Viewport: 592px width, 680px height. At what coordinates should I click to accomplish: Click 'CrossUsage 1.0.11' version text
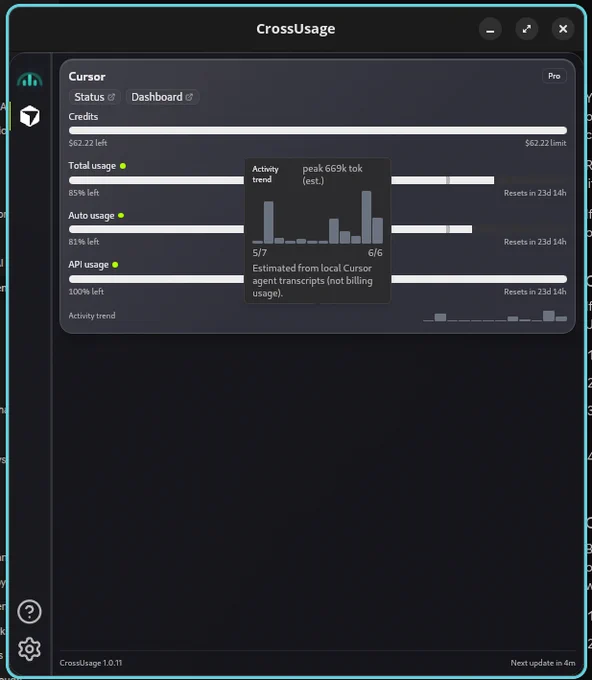[91, 663]
